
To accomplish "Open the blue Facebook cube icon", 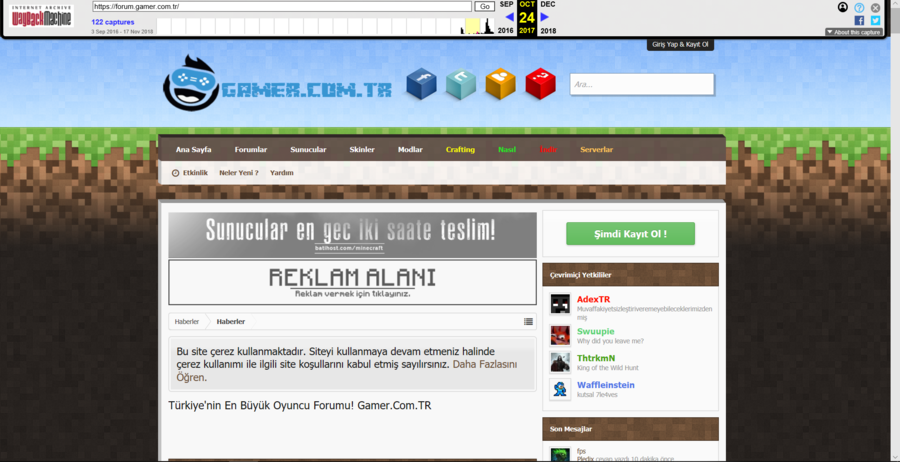I will pos(421,84).
